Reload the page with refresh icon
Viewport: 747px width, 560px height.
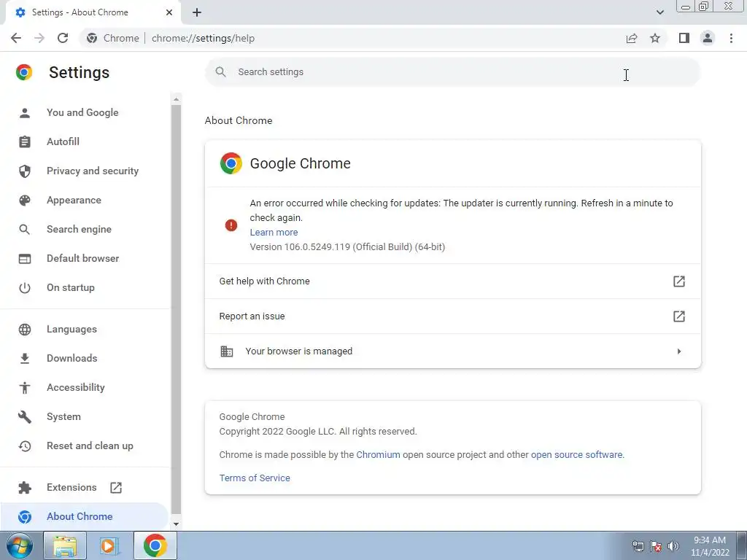pos(63,38)
